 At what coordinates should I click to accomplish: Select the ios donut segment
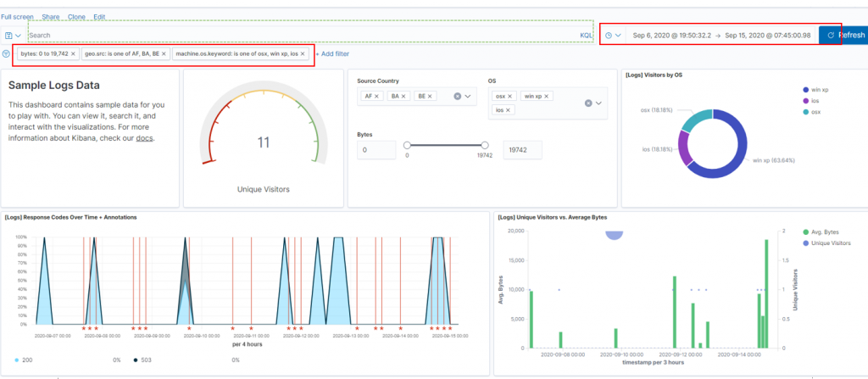coord(682,149)
